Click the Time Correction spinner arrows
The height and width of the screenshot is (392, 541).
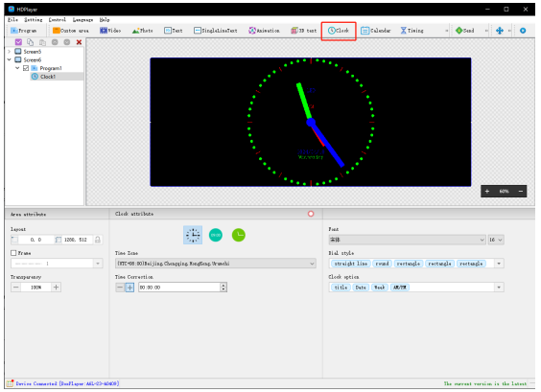[x=223, y=288]
